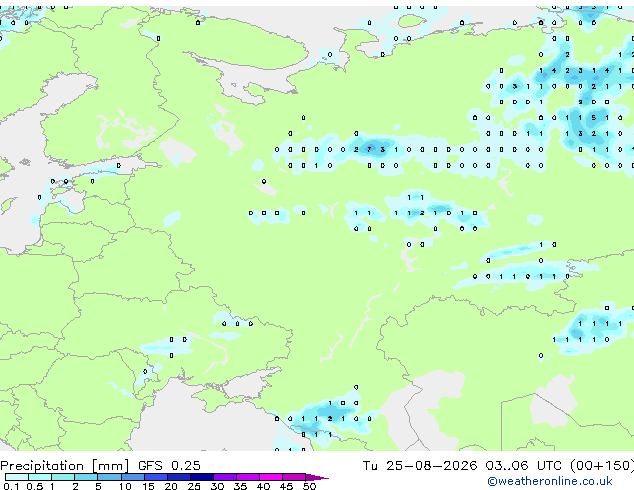Click the legend label "0.1"
Image resolution: width=634 pixels, height=490 pixels.
point(11,486)
